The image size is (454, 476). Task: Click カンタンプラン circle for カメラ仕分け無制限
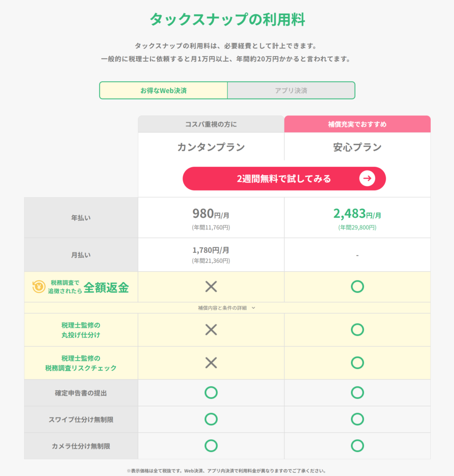211,446
